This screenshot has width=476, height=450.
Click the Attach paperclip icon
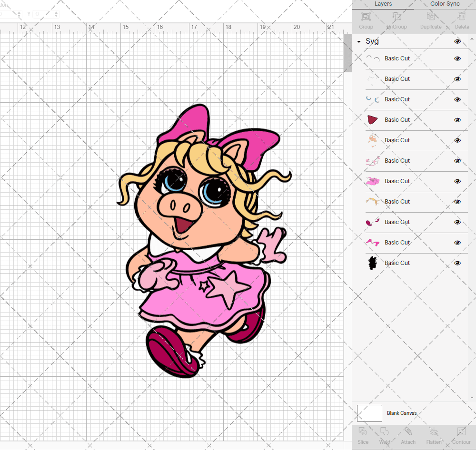[x=408, y=431]
